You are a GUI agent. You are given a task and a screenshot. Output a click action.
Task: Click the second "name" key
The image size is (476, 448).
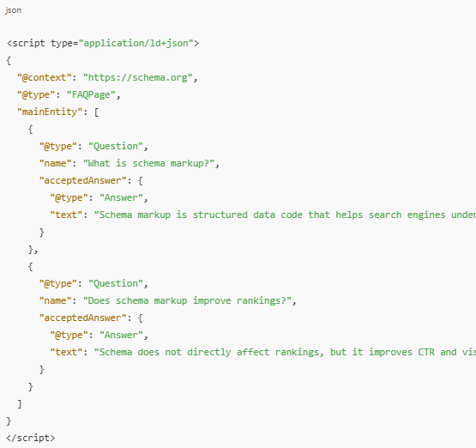[56, 300]
